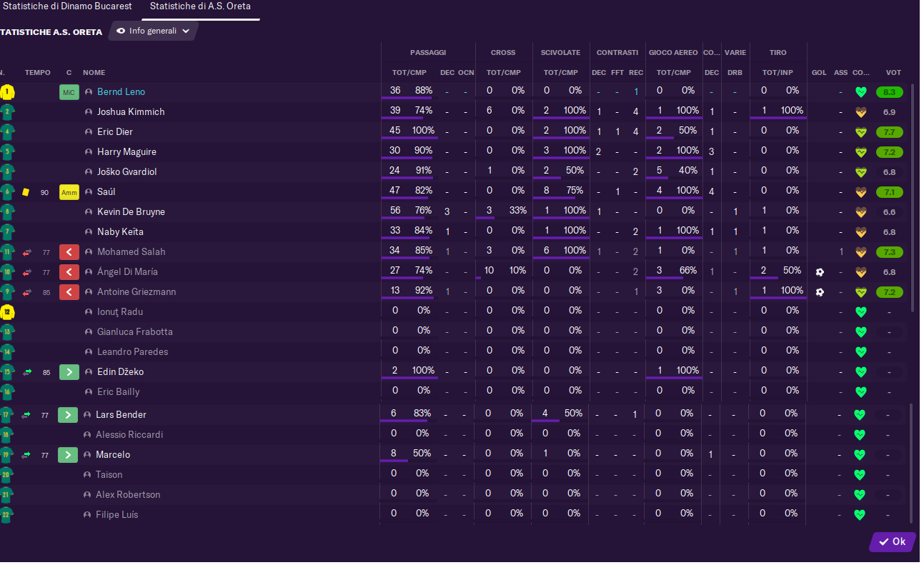Open Joško Gvardiol's player profile

coord(127,171)
